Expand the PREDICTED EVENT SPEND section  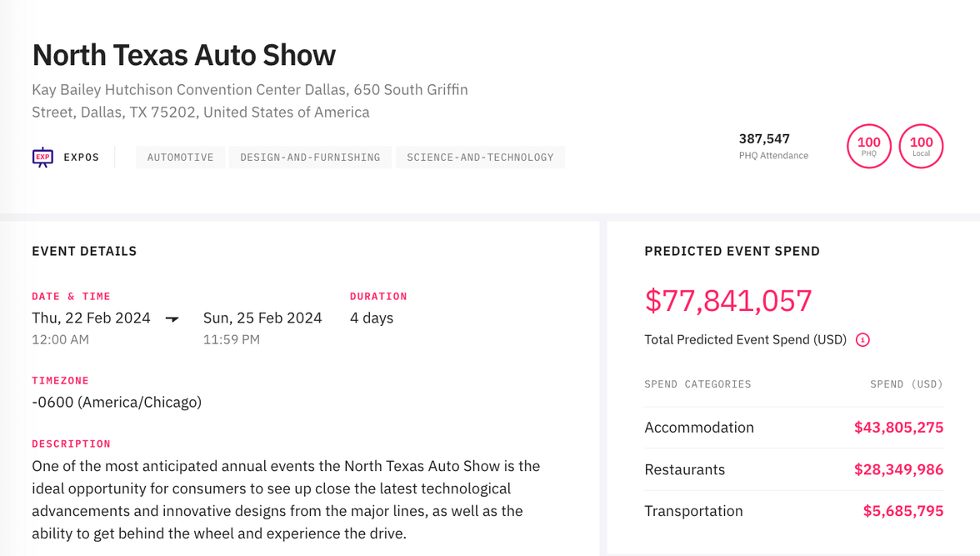[732, 250]
